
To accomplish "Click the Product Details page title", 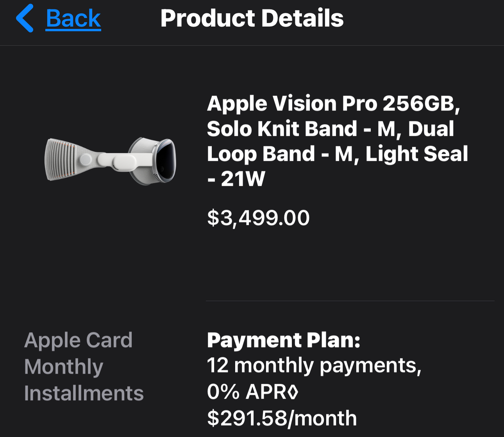I will click(x=252, y=18).
